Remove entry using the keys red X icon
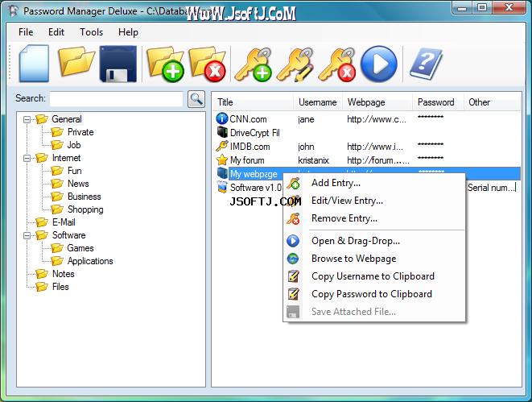The height and width of the screenshot is (402, 532). (337, 64)
